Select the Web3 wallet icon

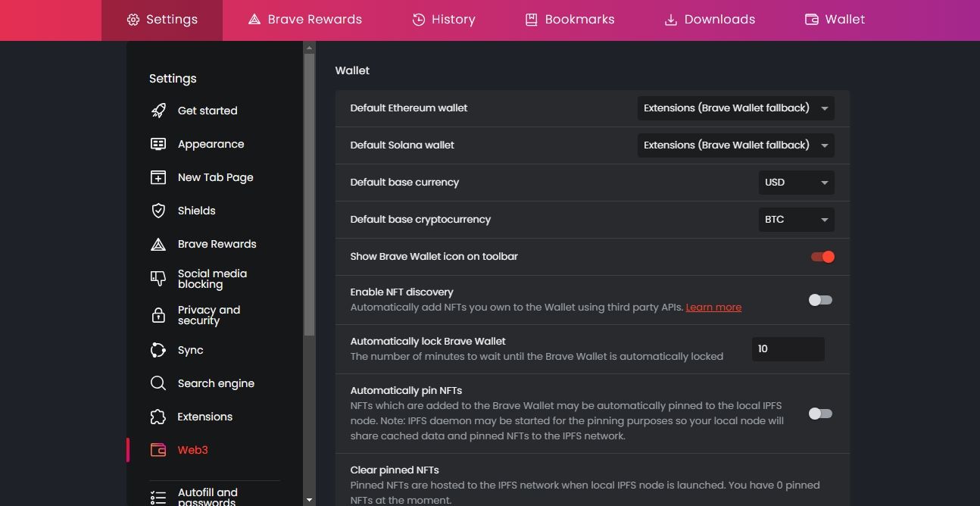point(158,450)
